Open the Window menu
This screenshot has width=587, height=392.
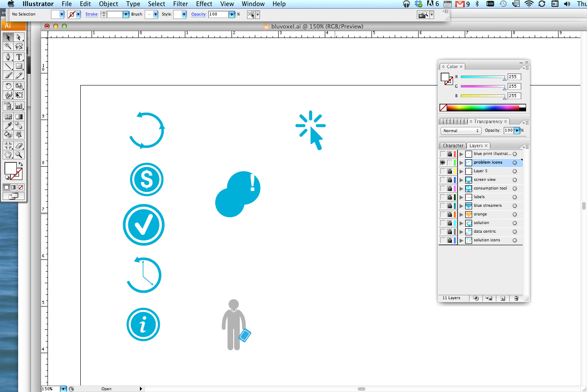253,4
